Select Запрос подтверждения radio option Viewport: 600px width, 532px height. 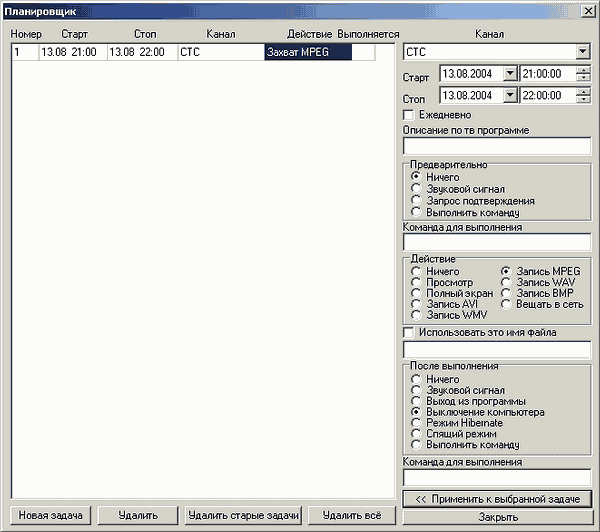click(x=416, y=200)
